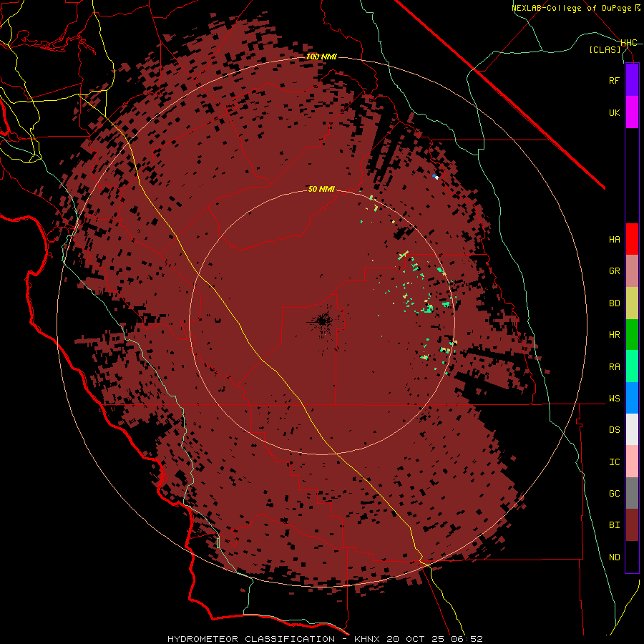Click the GR legend label

pyautogui.click(x=614, y=271)
